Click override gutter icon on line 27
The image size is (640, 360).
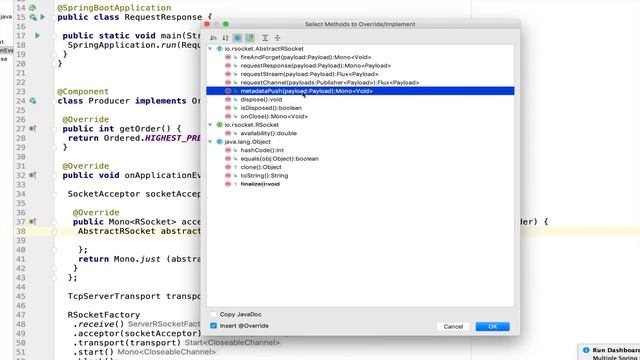(32, 129)
